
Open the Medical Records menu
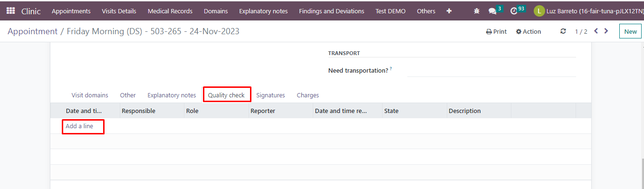tap(170, 11)
